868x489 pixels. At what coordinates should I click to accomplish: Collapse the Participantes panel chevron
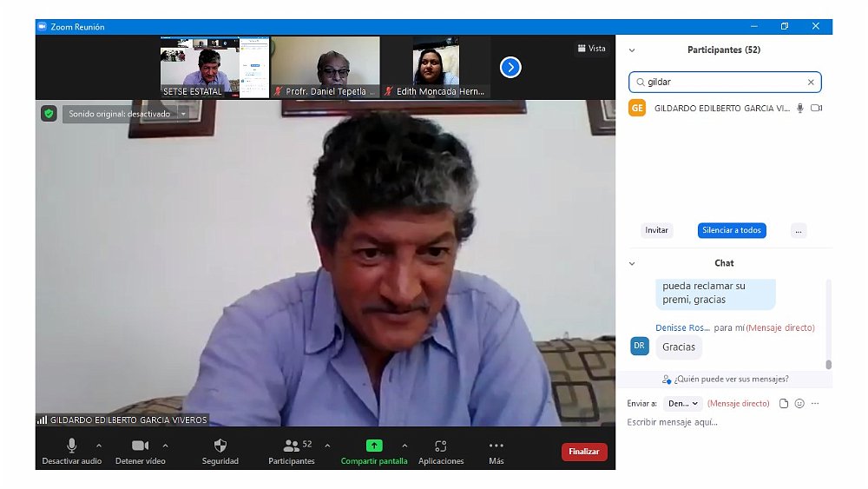(x=632, y=50)
